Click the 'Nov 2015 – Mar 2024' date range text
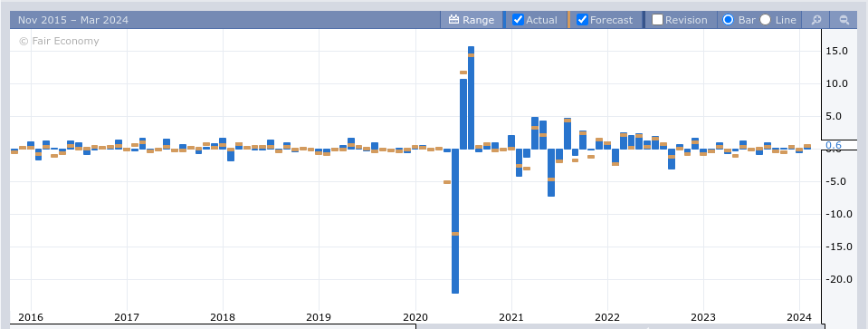 click(x=73, y=20)
